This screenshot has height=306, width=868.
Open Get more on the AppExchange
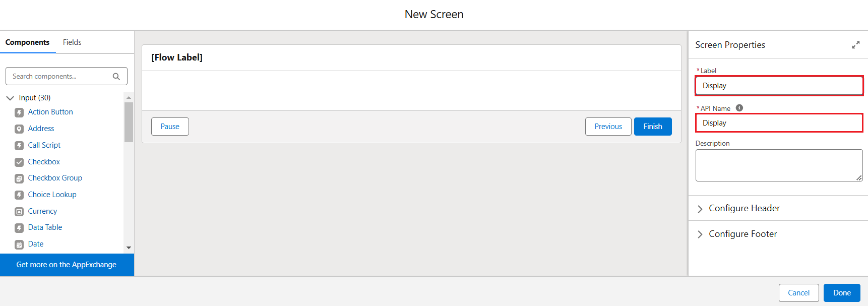pos(67,265)
